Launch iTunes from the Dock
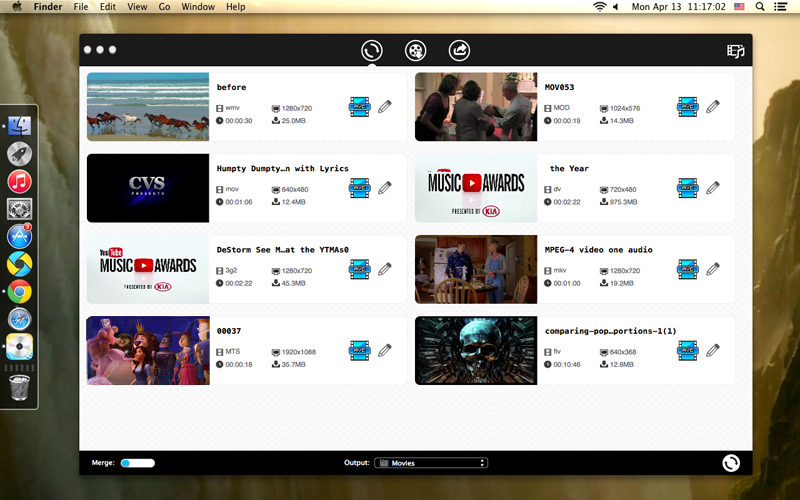The image size is (800, 500). click(x=19, y=182)
